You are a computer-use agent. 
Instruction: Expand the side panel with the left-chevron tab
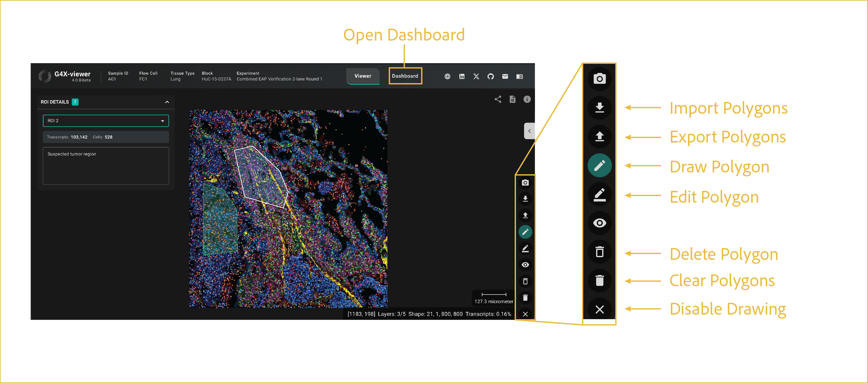pos(529,131)
